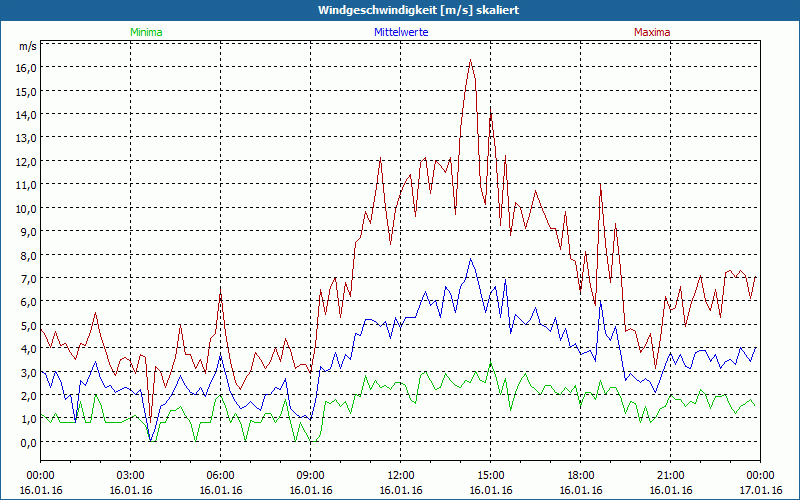The width and height of the screenshot is (800, 500).
Task: Select the 03:00 time axis label
Action: 130,475
